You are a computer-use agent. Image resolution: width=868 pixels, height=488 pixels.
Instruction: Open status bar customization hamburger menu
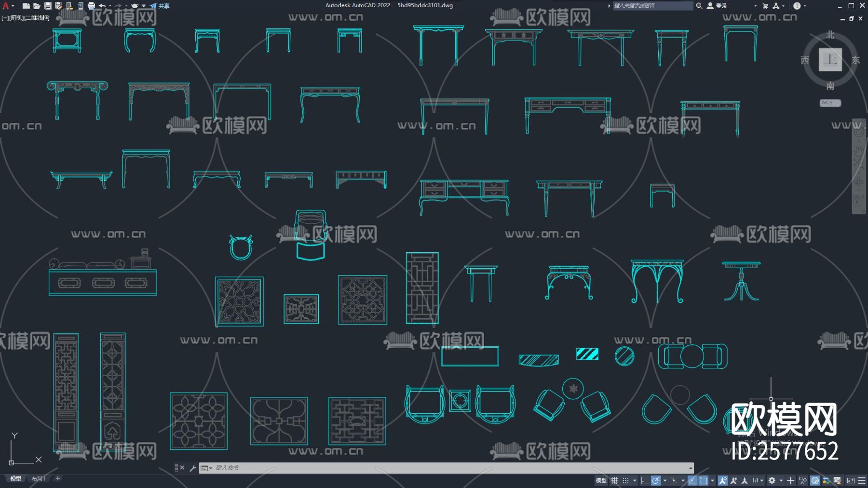click(861, 480)
